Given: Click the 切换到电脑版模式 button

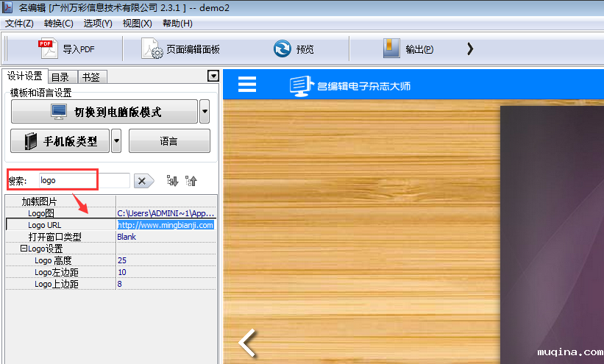Looking at the screenshot, I should coord(104,113).
